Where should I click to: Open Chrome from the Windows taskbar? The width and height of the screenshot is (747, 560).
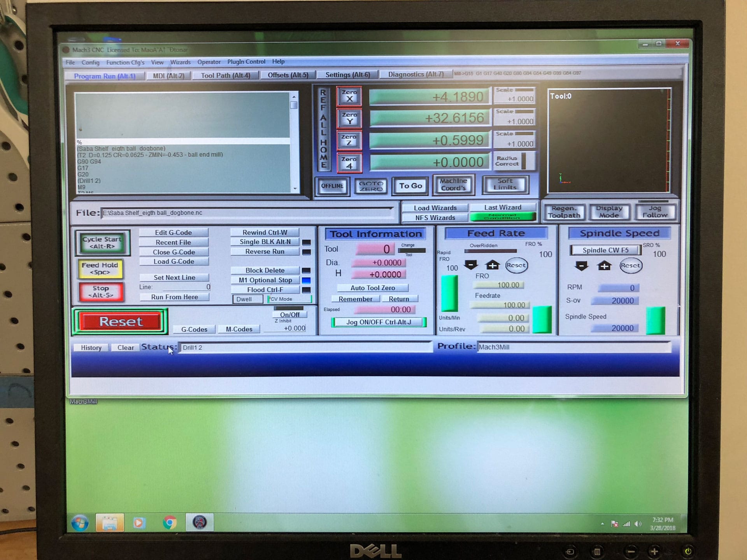(170, 522)
